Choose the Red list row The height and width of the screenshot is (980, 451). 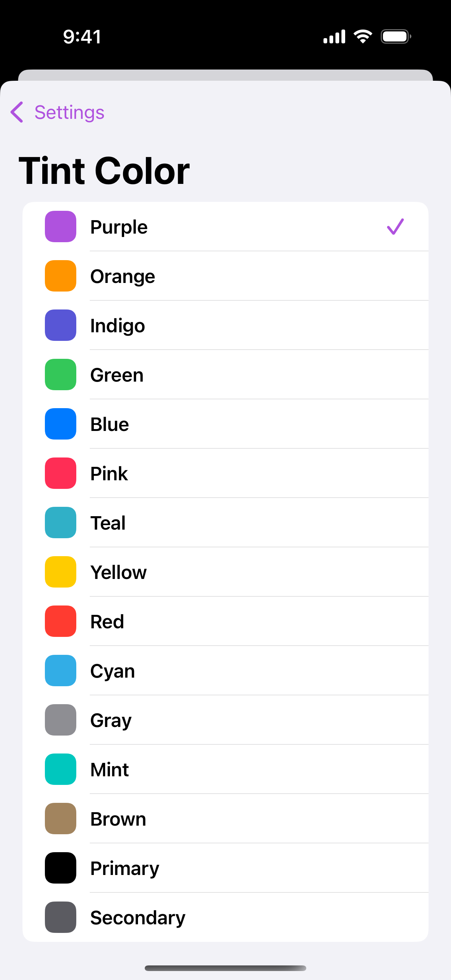point(225,621)
